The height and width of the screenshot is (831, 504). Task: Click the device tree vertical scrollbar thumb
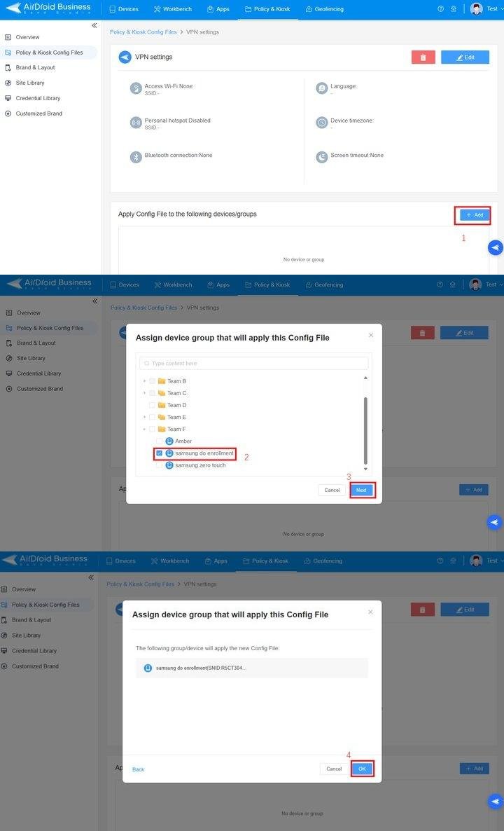[365, 430]
